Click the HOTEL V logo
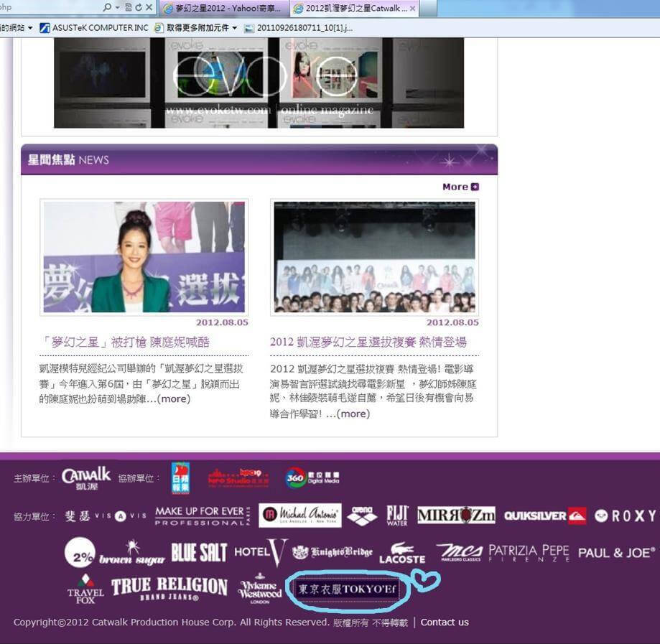This screenshot has height=644, width=660. click(x=261, y=552)
